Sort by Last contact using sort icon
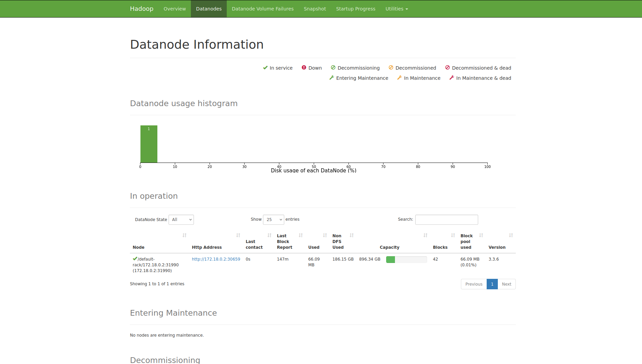This screenshot has height=364, width=642. pos(269,235)
